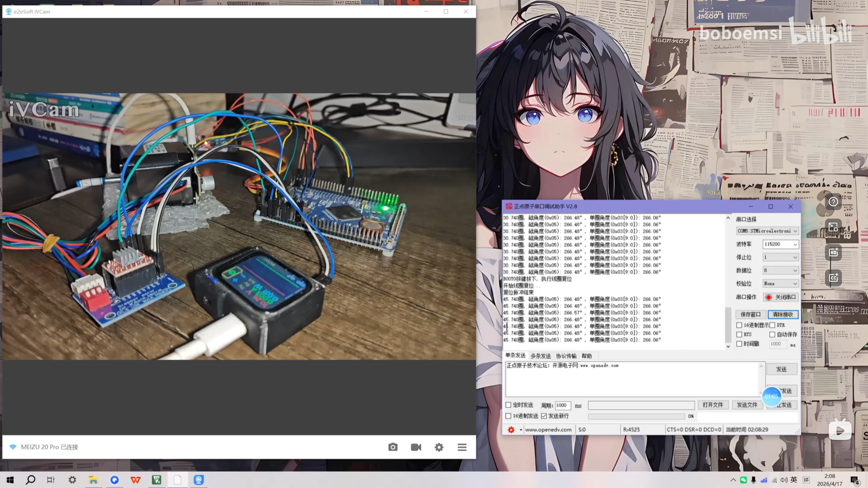Open Settings gear on the taskbar
The width and height of the screenshot is (868, 488).
pyautogui.click(x=72, y=480)
